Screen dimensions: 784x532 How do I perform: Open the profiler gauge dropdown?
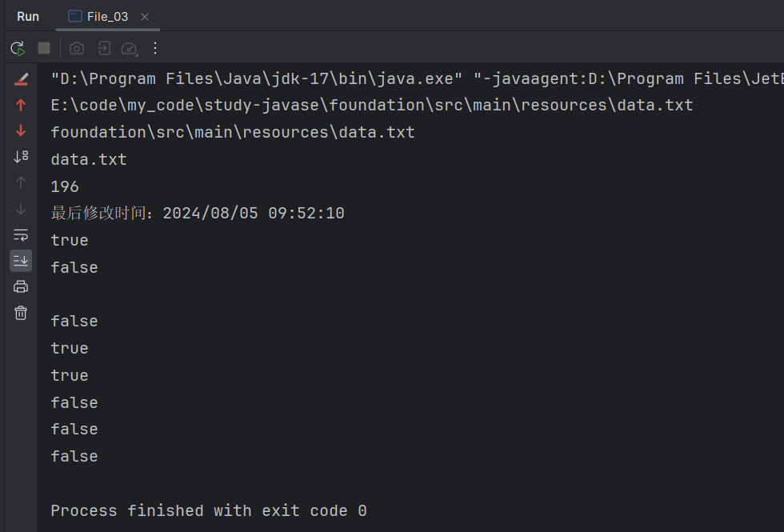pos(130,48)
